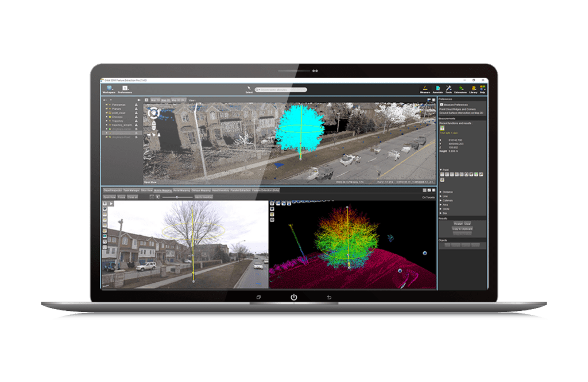
Task: Open the Extensions icon
Action: point(461,88)
